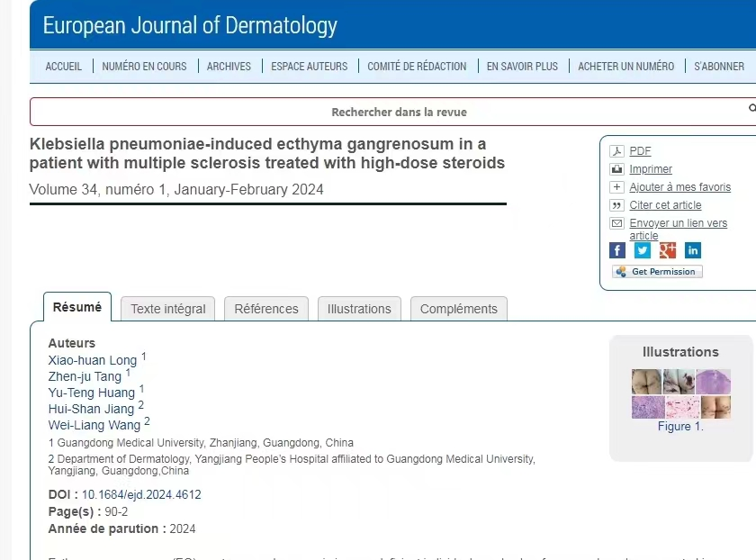The width and height of the screenshot is (756, 560).
Task: Switch to Texte intégral tab
Action: tap(167, 309)
